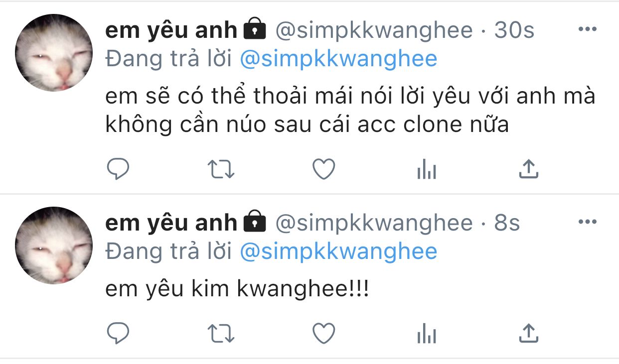Like the first tweet posted 30s ago
Image resolution: width=619 pixels, height=364 pixels.
(323, 169)
